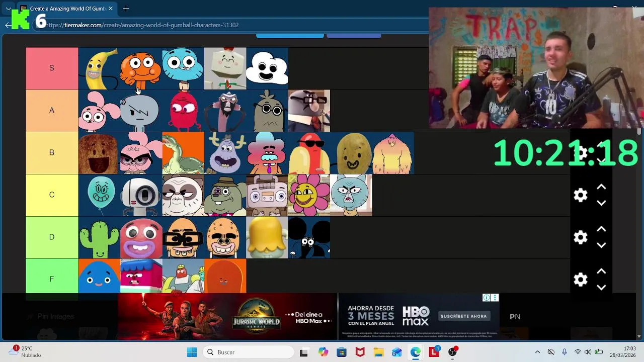The image size is (644, 362).
Task: Move tier F row down with arrow
Action: (601, 288)
